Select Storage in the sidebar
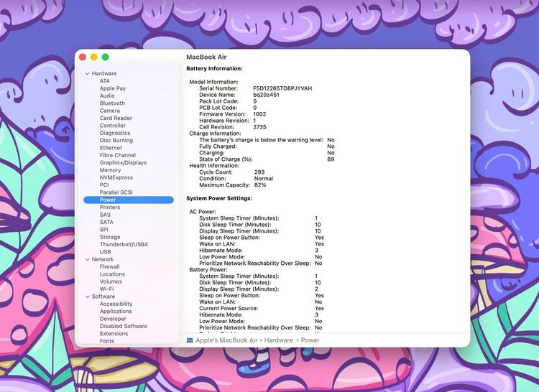 coord(110,237)
